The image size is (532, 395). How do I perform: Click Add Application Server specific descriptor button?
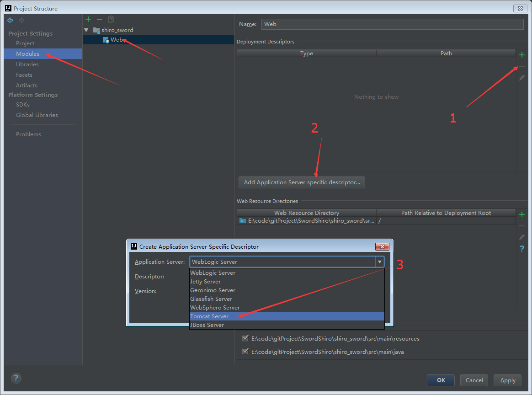point(302,182)
